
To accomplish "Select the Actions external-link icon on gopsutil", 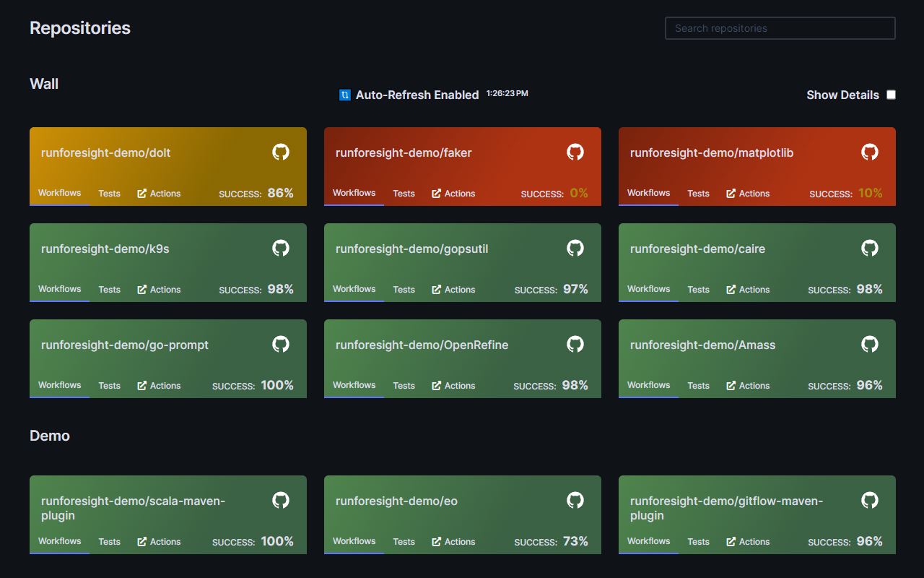I will pyautogui.click(x=436, y=289).
